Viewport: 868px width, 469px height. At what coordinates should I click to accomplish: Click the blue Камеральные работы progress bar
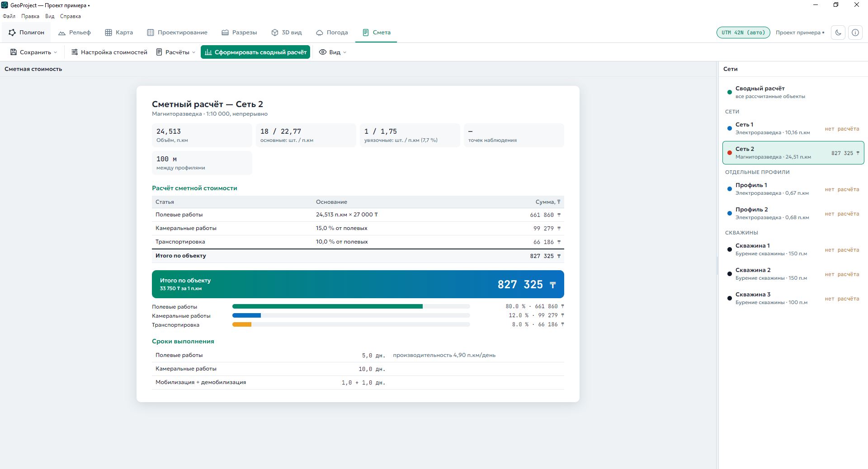tap(246, 315)
